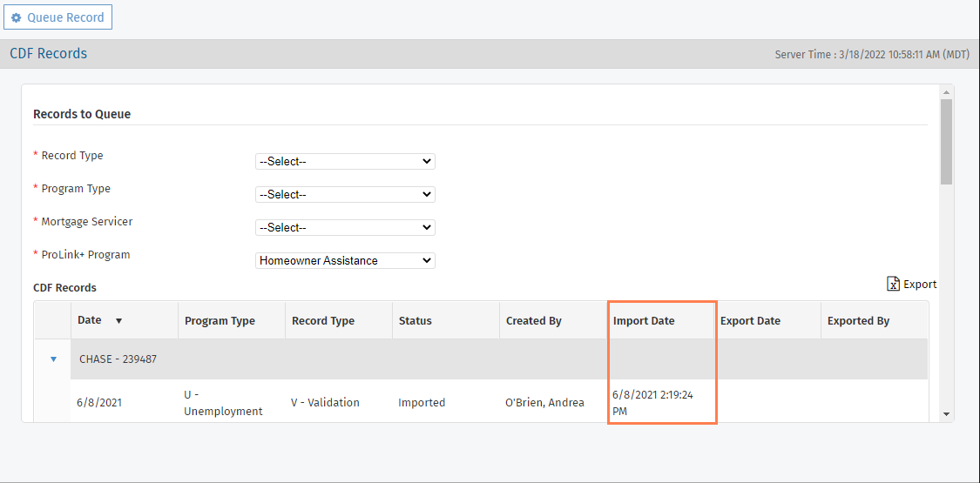Click the vertical scrollbar thumb

(946, 141)
